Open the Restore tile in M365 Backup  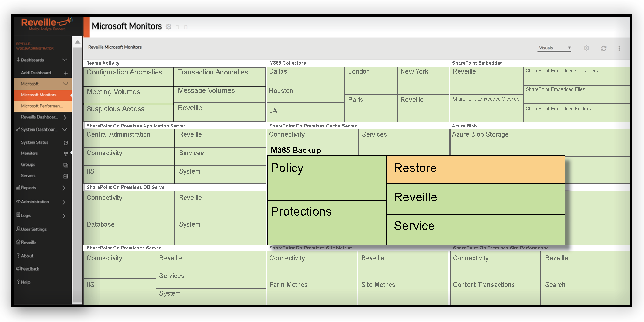pyautogui.click(x=475, y=170)
